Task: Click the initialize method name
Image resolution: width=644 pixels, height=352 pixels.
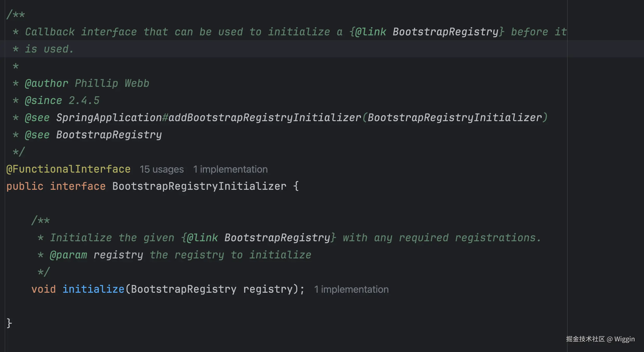Action: click(x=93, y=289)
